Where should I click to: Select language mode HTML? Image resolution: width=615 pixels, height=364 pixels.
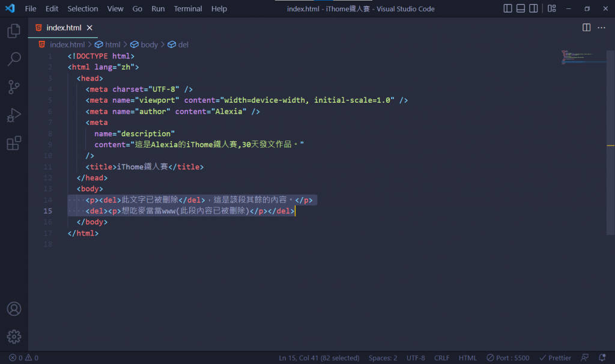pyautogui.click(x=467, y=358)
